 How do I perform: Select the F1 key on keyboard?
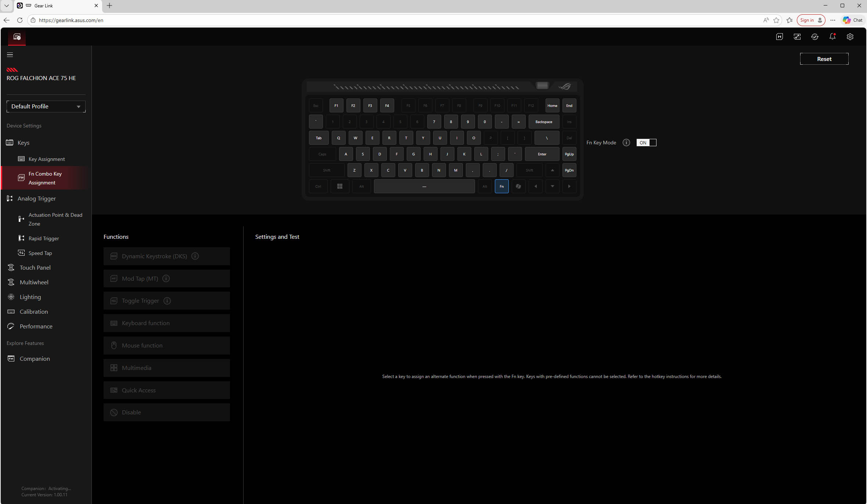pos(336,105)
